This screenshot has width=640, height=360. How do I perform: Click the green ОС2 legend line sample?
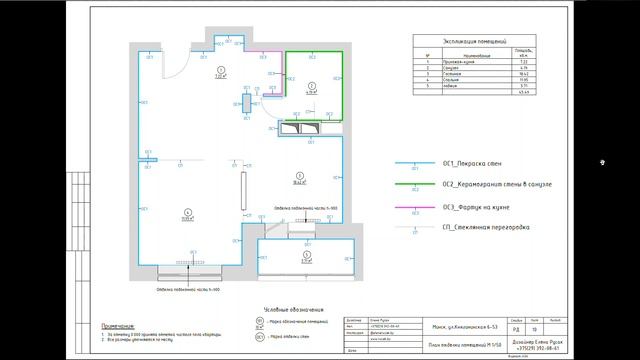coord(415,184)
